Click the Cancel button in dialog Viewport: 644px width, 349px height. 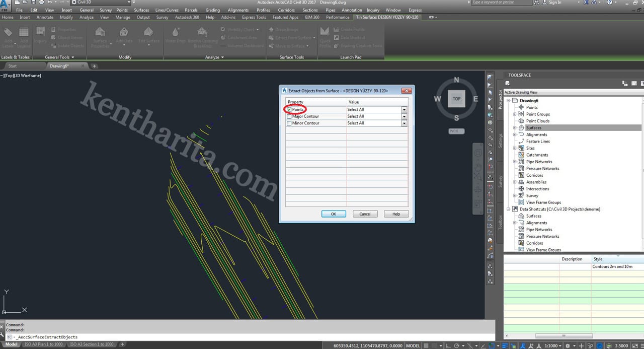365,214
